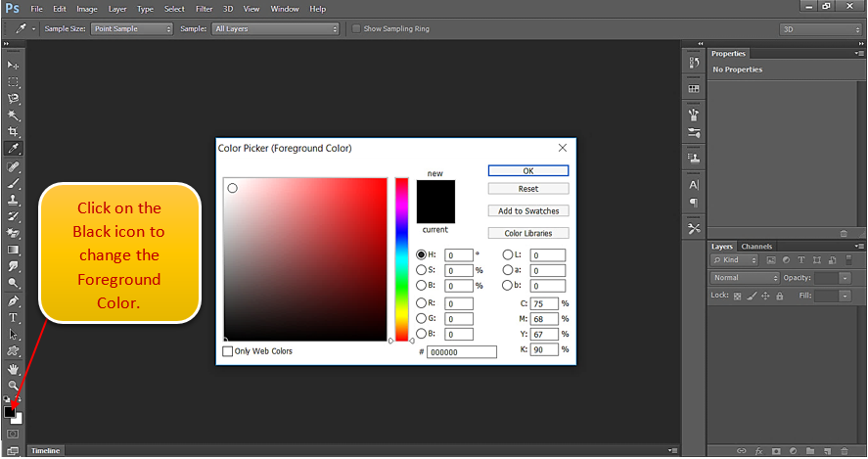Open the Filter menu
This screenshot has width=868, height=459.
coord(204,9)
